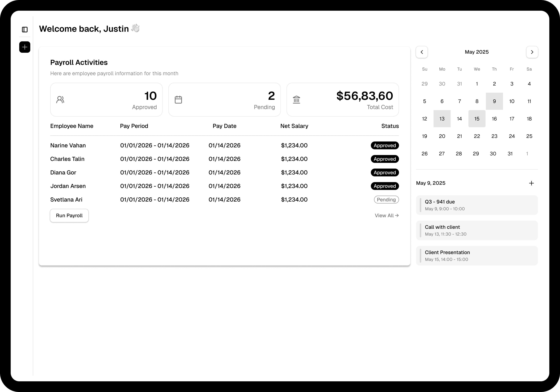The width and height of the screenshot is (560, 392).
Task: Toggle the sidebar panel icon
Action: [x=25, y=30]
